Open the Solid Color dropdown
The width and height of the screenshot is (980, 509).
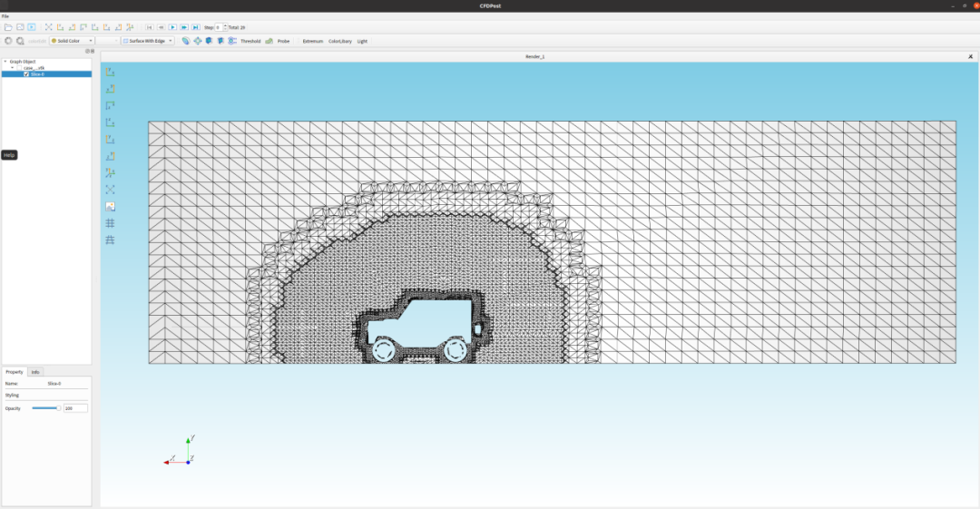[x=72, y=41]
